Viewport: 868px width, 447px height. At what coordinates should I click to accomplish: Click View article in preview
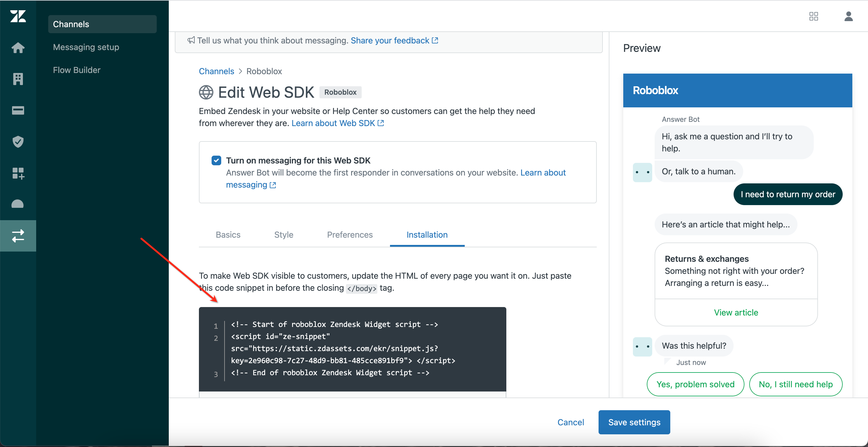click(736, 312)
